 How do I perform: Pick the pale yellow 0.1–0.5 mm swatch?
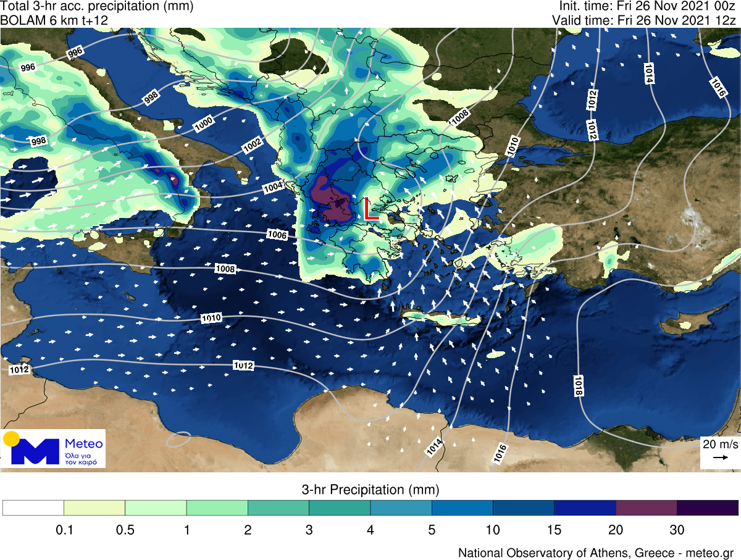pyautogui.click(x=94, y=507)
